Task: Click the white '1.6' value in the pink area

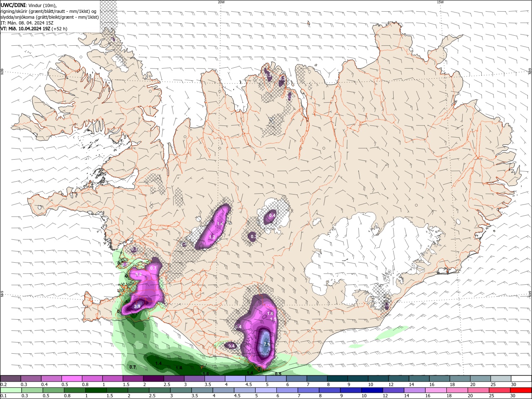Action: pos(270,313)
